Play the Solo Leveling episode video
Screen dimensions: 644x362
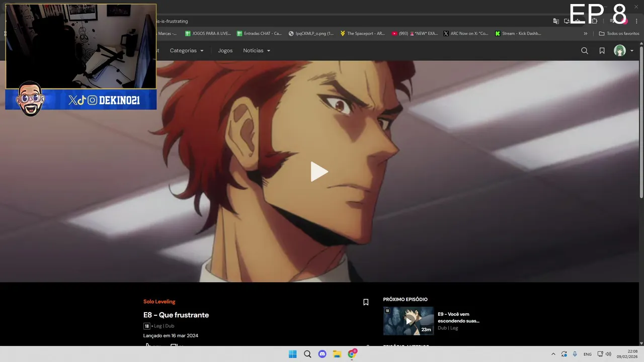pos(319,171)
